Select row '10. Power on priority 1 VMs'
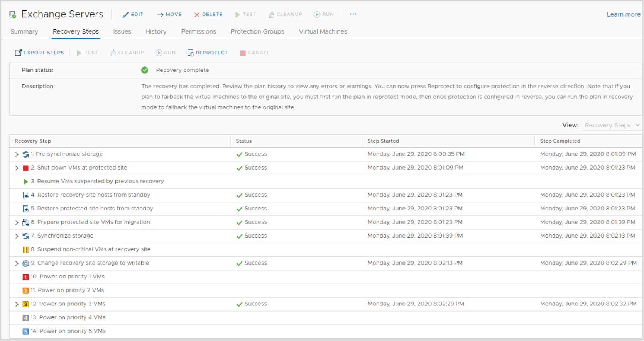Viewport: 644px width, 341px height. click(326, 277)
